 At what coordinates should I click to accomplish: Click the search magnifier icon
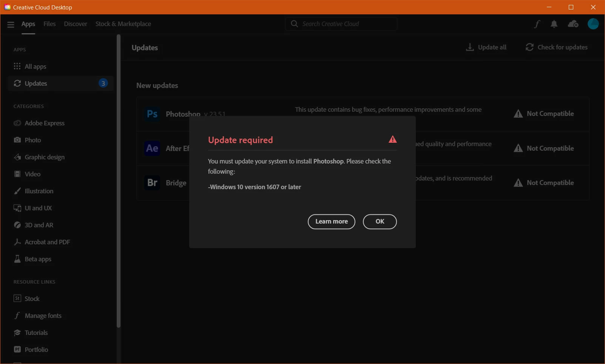(294, 24)
